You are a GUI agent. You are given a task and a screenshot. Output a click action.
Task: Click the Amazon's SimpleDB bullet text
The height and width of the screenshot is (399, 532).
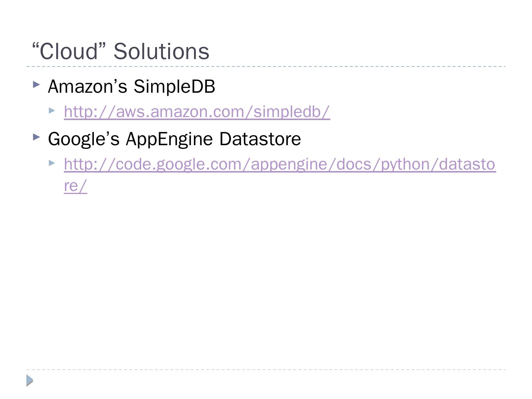pos(132,86)
